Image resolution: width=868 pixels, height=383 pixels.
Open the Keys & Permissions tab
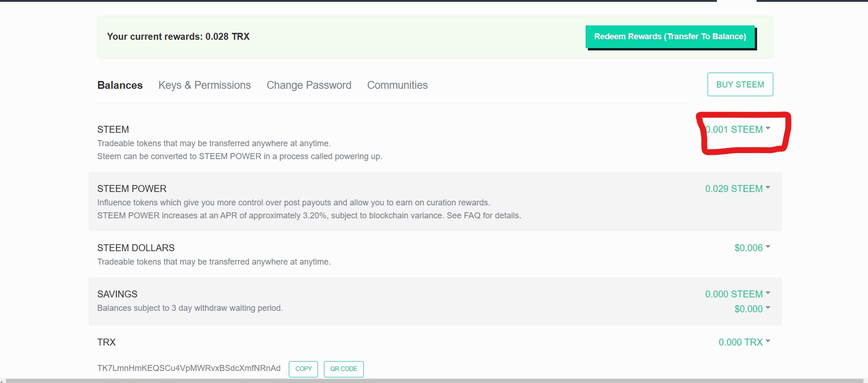(x=204, y=85)
